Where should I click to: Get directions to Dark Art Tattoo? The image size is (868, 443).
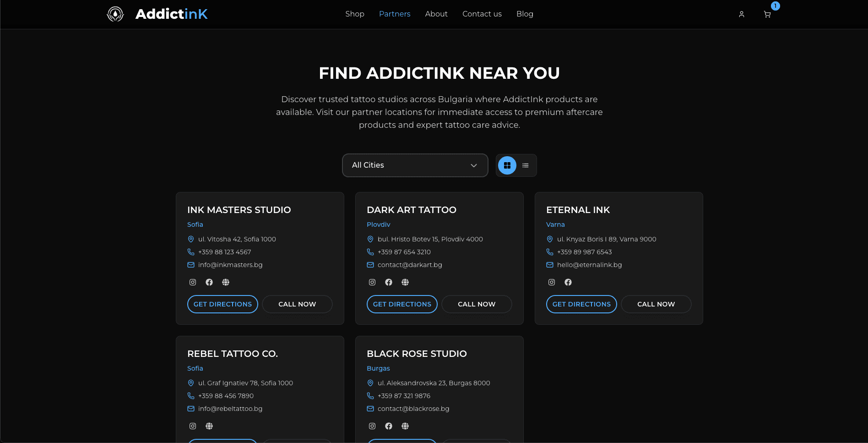point(402,304)
